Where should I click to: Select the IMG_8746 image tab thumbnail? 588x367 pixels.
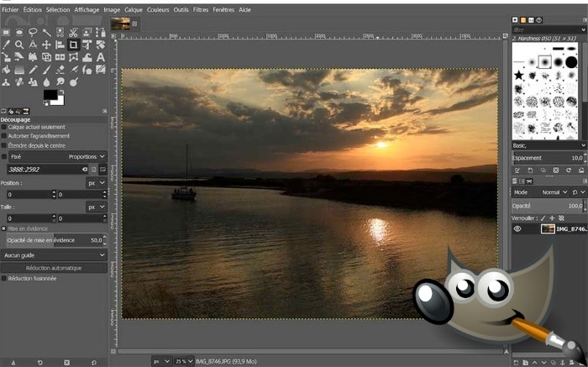click(120, 24)
